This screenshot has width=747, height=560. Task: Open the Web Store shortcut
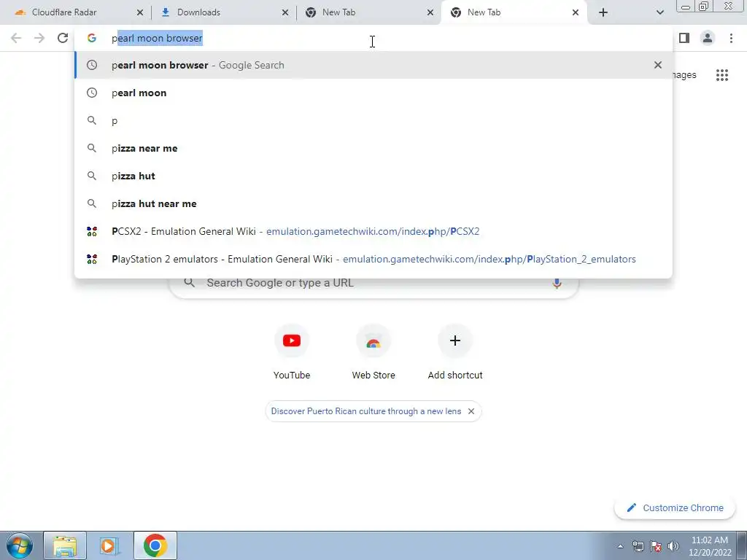tap(373, 352)
